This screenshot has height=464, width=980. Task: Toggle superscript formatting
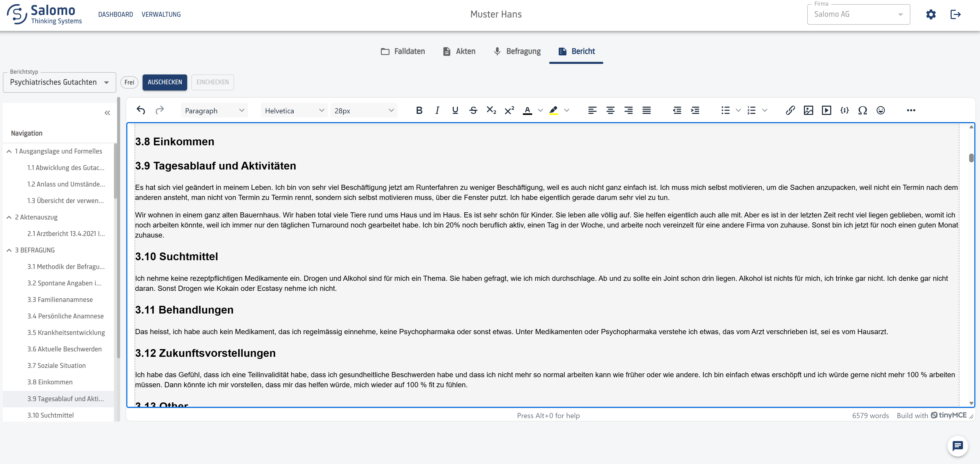click(509, 110)
